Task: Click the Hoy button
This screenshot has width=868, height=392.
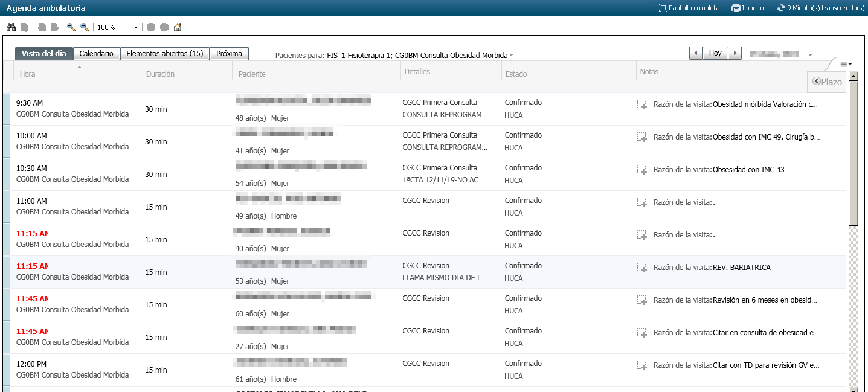Action: point(715,53)
